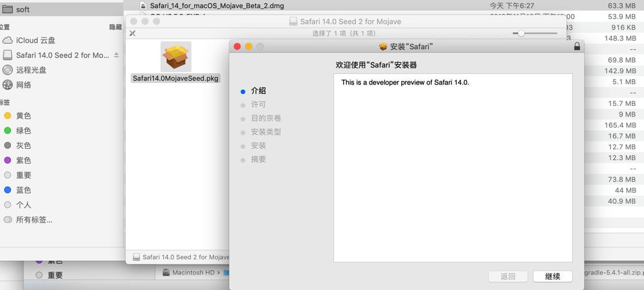Click the developer preview text in installer

(405, 82)
